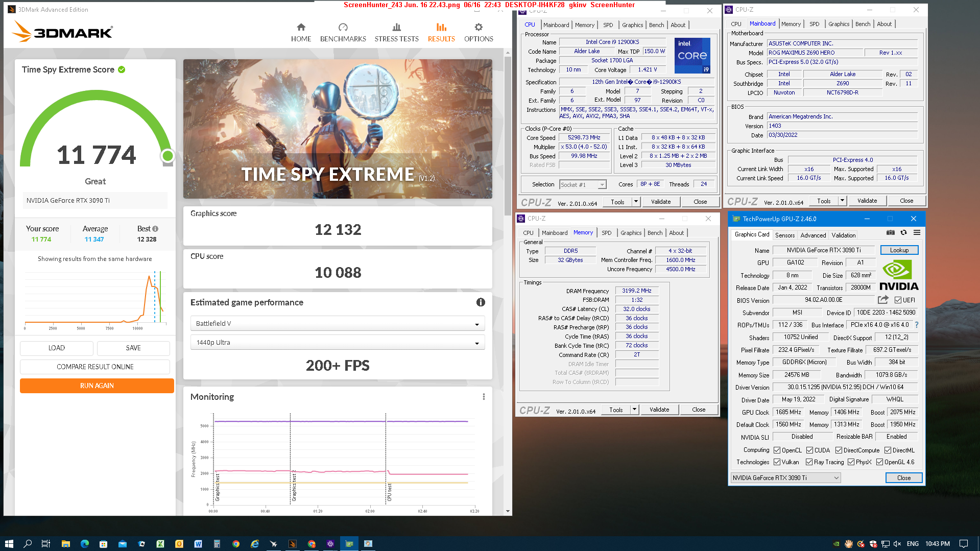Toggle the PhysX checkbox
The width and height of the screenshot is (980, 551).
(x=851, y=462)
